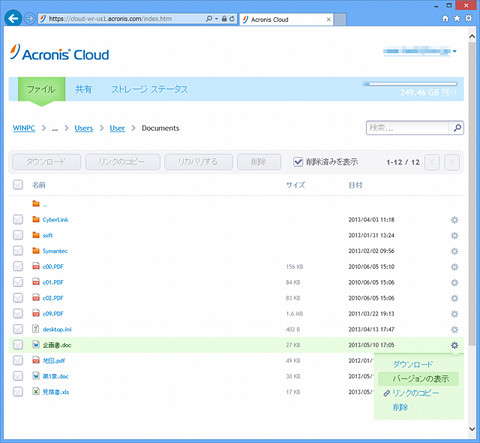Open the gear menu for c00.PDF
This screenshot has height=443, width=480.
click(x=454, y=267)
